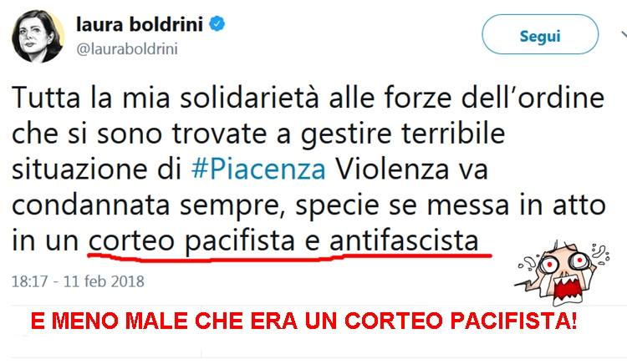627x364 pixels.
Task: Click the word antifascista ending the tweet
Action: (404, 240)
